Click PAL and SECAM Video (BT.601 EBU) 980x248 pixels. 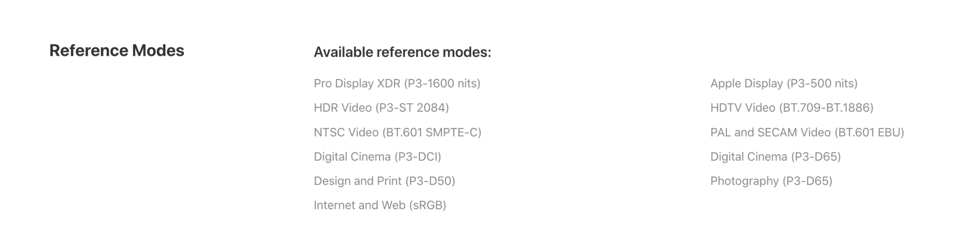(807, 132)
